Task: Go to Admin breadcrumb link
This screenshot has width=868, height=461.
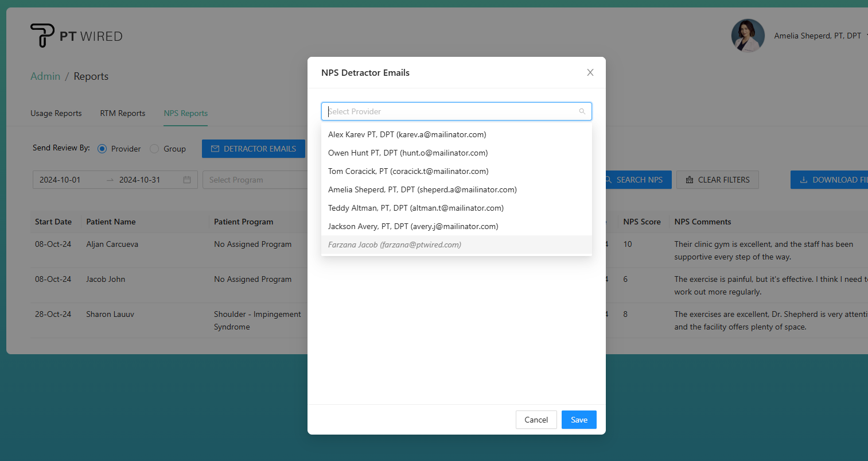Action: [45, 76]
